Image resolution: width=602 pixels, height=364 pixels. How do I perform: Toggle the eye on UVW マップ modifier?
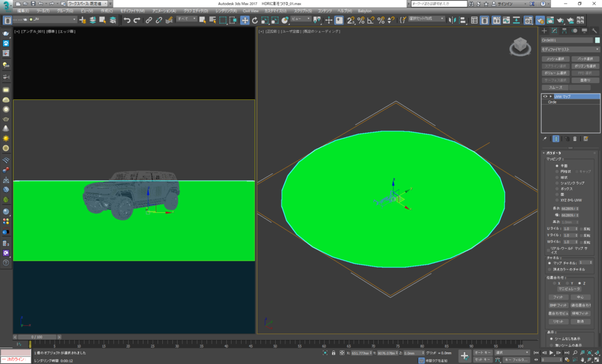tap(545, 96)
